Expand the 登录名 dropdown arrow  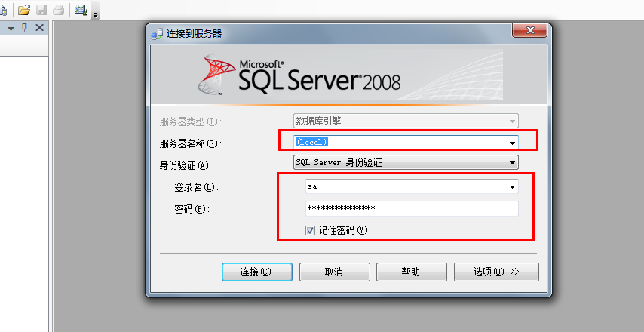512,187
